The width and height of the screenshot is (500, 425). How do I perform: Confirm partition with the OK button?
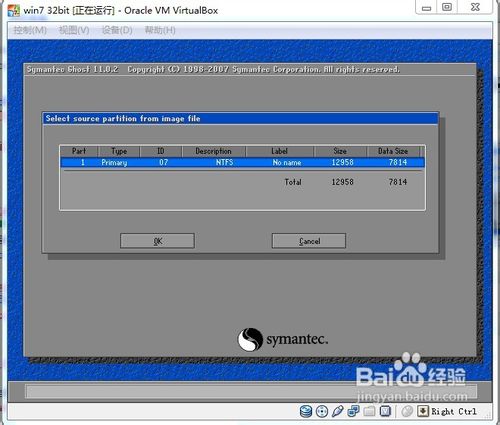tap(157, 241)
